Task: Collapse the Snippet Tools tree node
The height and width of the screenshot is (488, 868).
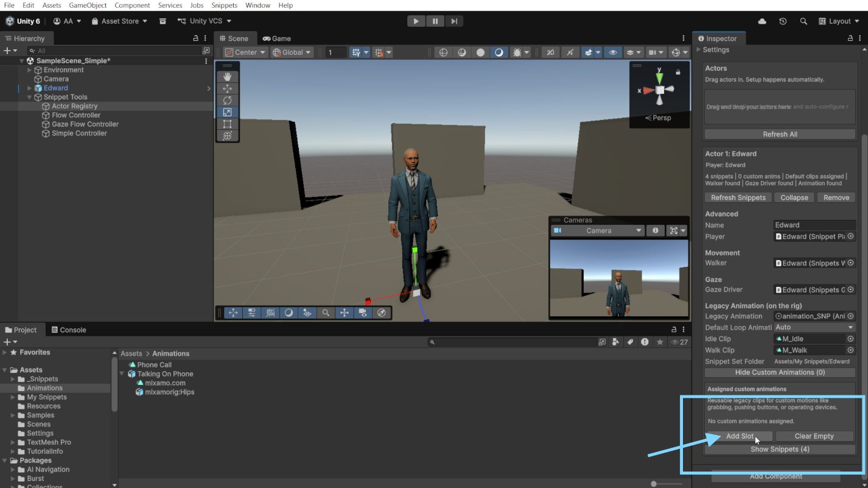Action: point(29,97)
